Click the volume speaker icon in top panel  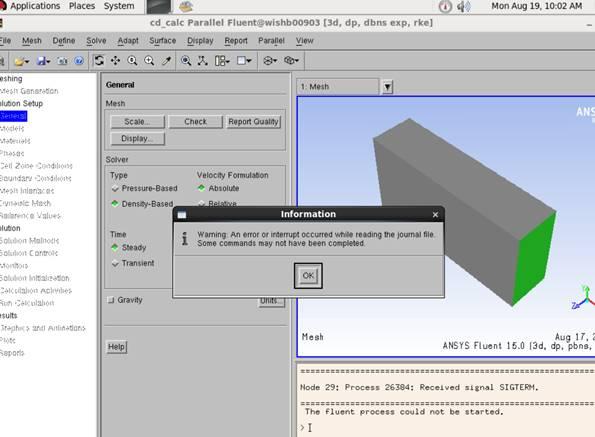(x=463, y=6)
